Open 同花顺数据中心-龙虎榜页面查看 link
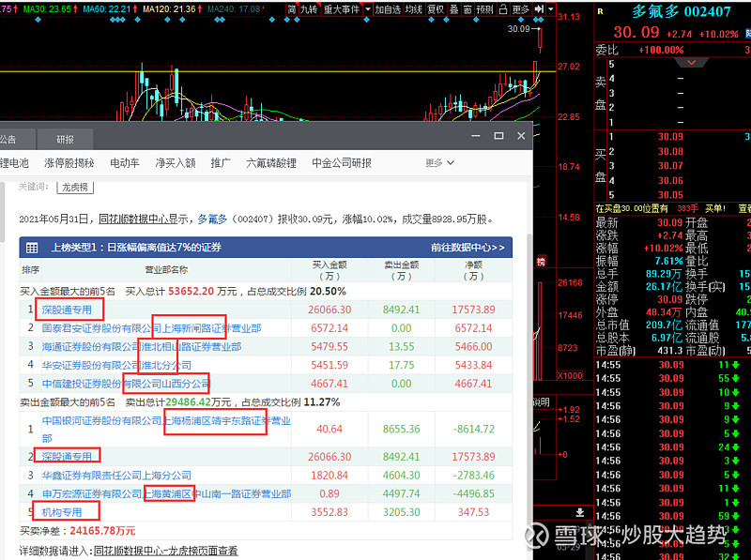 tap(166, 551)
